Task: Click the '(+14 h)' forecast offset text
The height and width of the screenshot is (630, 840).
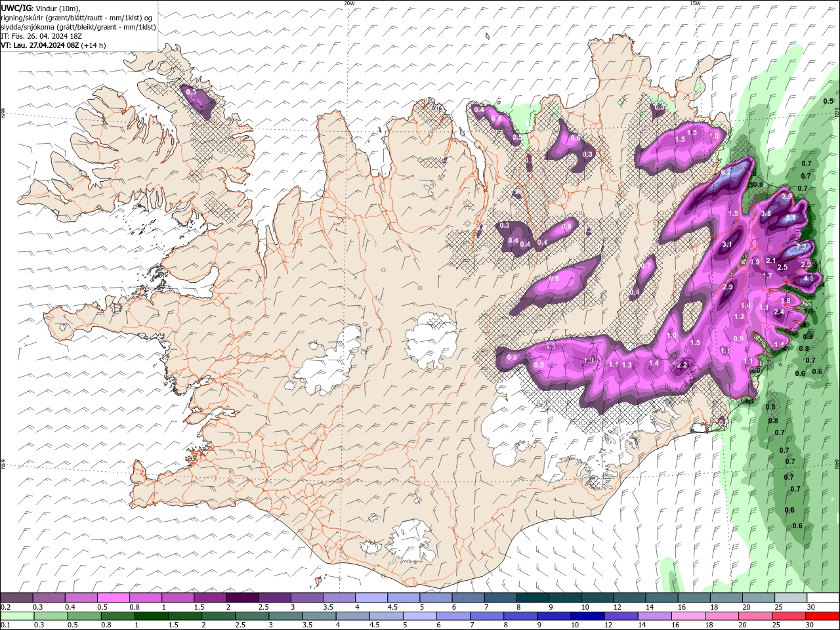Action: tap(94, 45)
